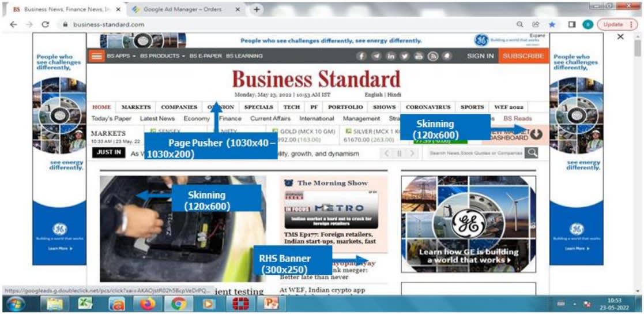
Task: Open the orange hamburger menu
Action: point(97,56)
